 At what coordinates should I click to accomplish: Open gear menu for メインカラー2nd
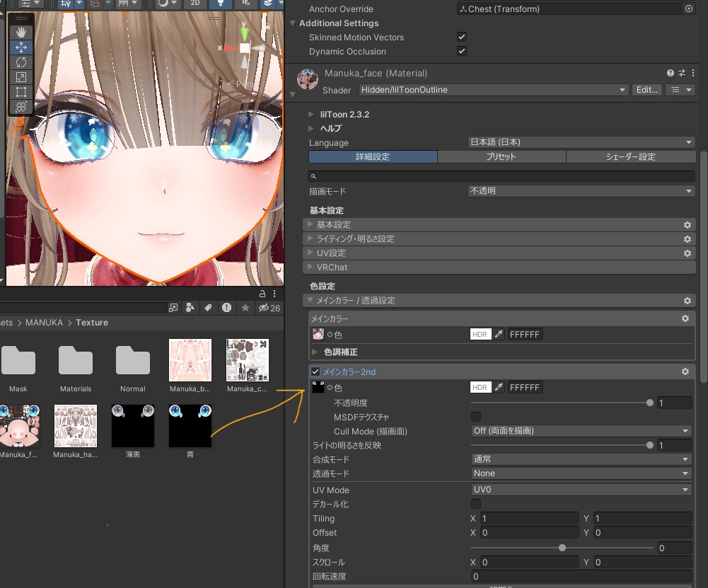coord(685,371)
